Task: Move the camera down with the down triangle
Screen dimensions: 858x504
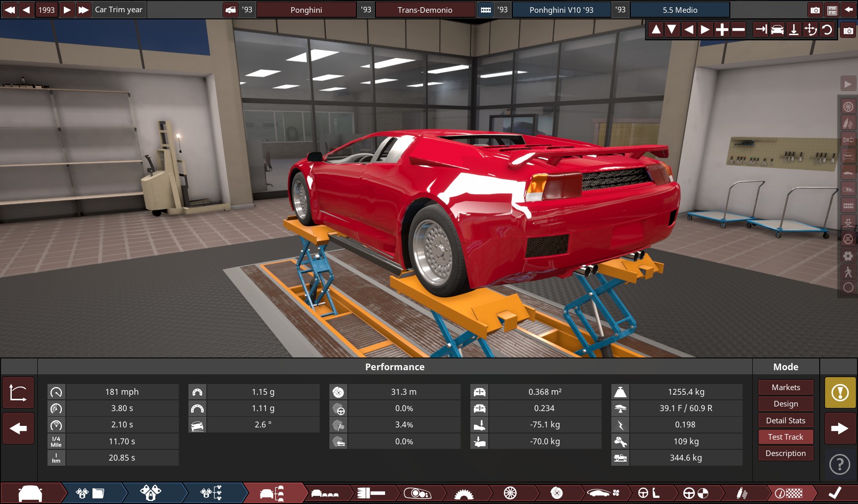Action: click(672, 30)
